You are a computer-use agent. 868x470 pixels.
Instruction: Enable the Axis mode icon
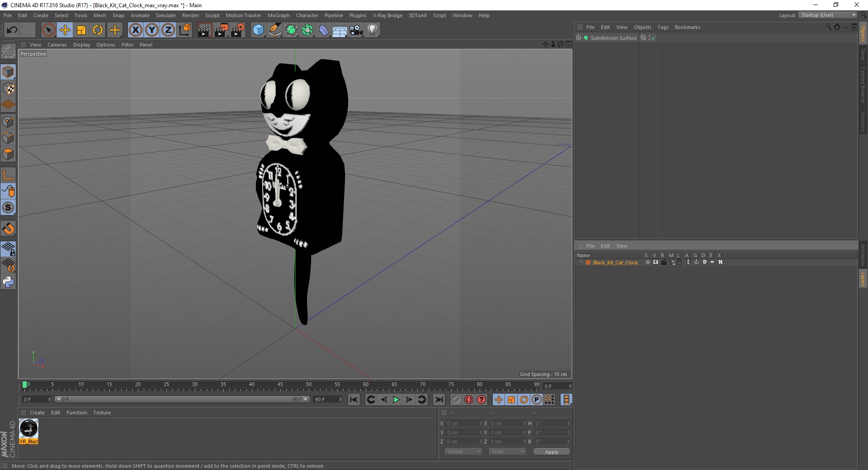click(x=8, y=175)
